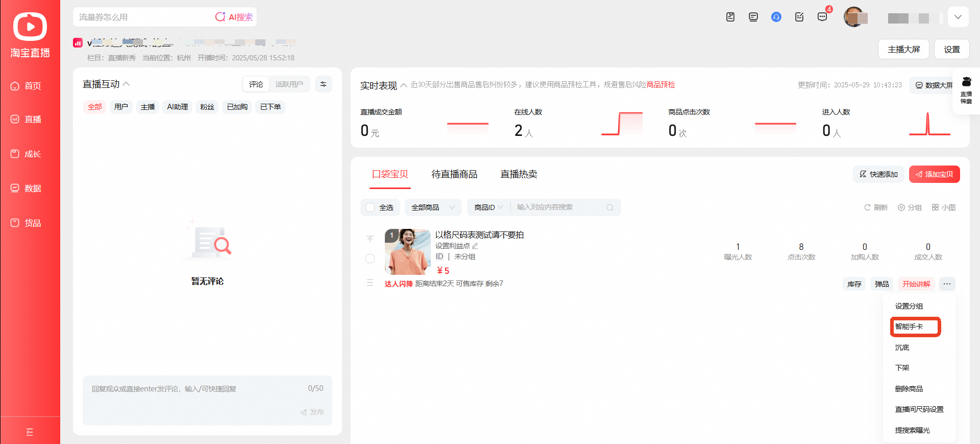The image size is (980, 444).
Task: Collapse the 实时表现 section chevron
Action: pos(404,85)
